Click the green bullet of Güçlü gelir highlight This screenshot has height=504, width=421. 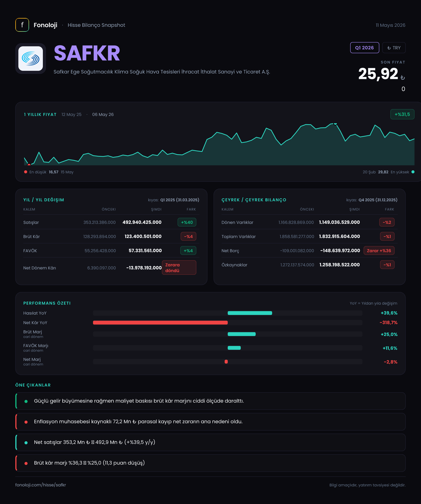pyautogui.click(x=26, y=401)
